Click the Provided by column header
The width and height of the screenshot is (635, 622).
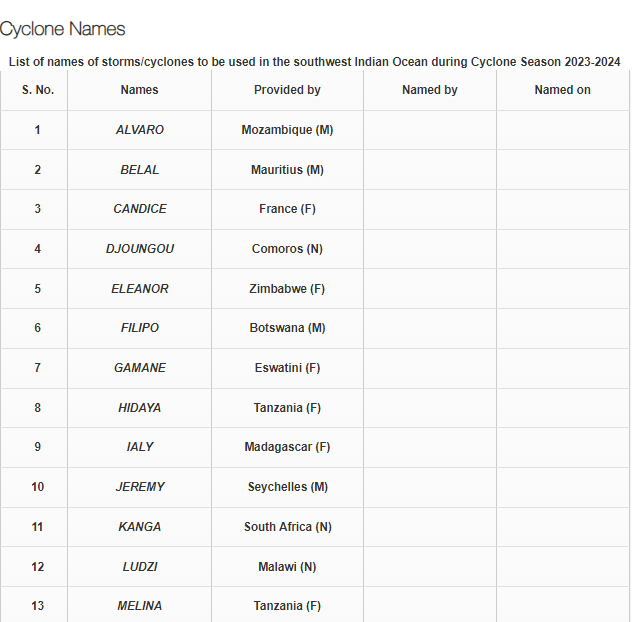point(287,90)
